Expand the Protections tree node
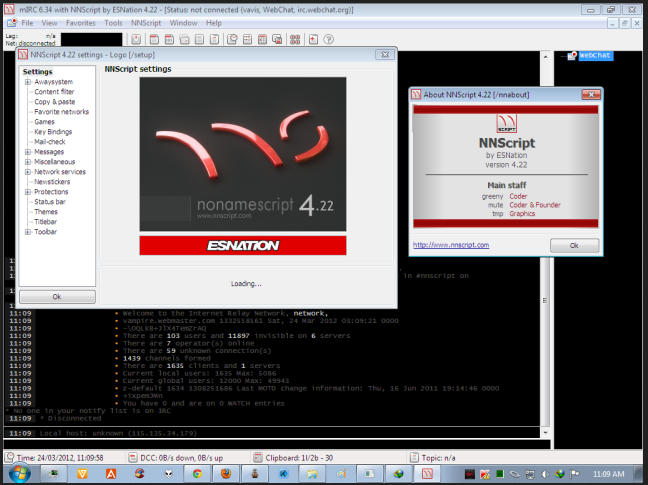648x485 pixels. point(28,192)
